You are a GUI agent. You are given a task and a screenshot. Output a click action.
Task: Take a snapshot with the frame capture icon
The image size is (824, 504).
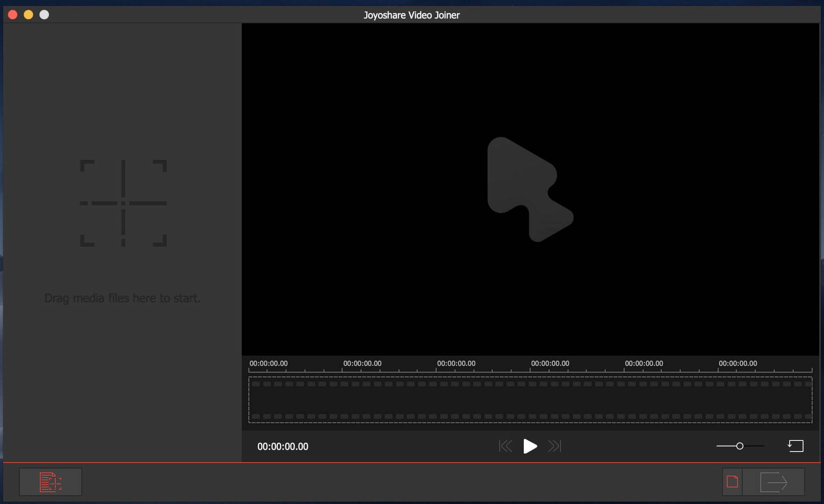pos(796,446)
